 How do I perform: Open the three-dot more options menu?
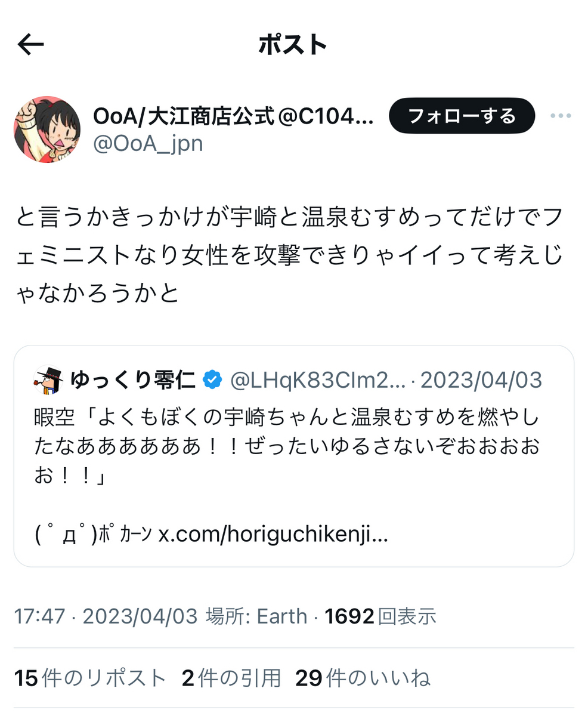click(561, 116)
